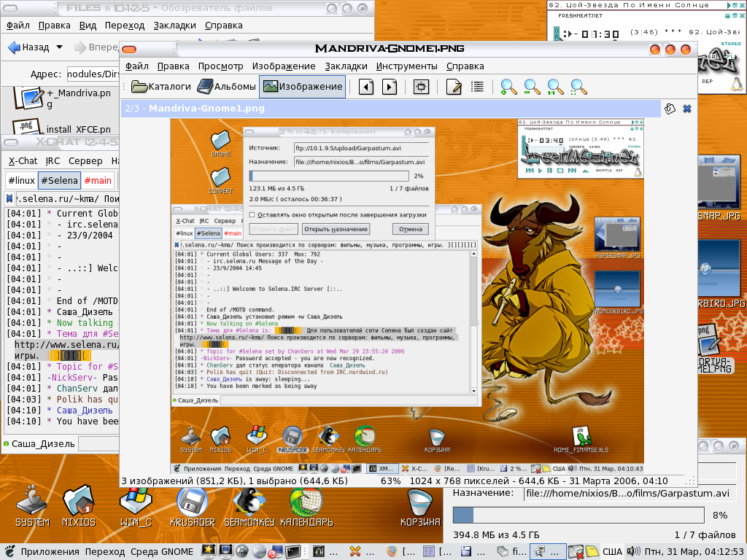Viewport: 747px width, 560px height.
Task: Open the Файл menu in gThumb window
Action: (137, 66)
